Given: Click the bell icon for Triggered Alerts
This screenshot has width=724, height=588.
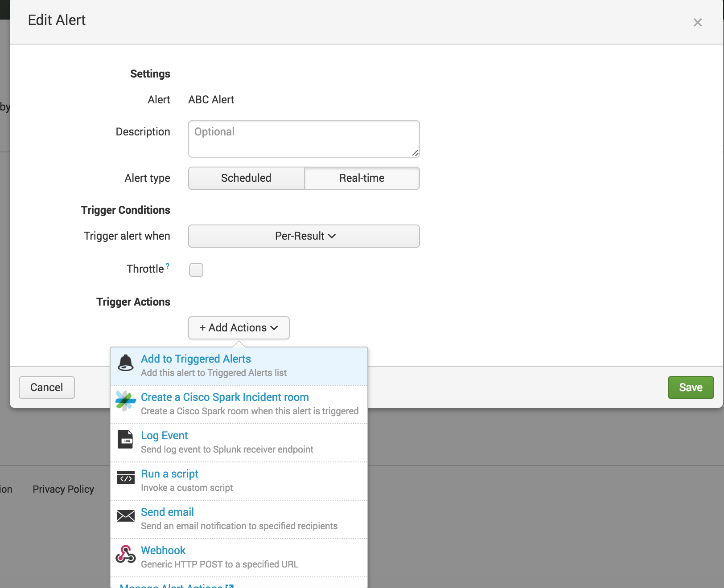Looking at the screenshot, I should (126, 363).
